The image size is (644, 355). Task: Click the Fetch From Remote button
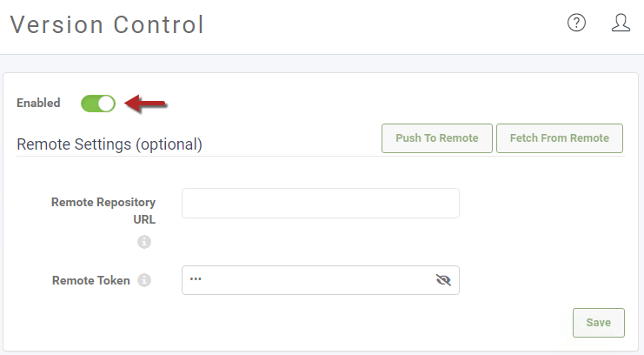coord(560,138)
